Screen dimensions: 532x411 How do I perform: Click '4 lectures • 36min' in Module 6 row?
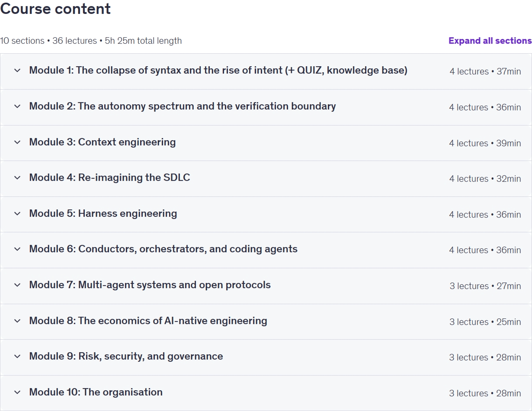485,250
